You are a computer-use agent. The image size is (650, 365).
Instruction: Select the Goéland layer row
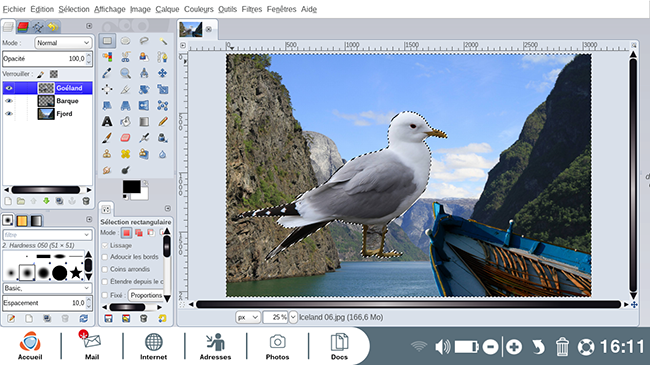coord(47,88)
